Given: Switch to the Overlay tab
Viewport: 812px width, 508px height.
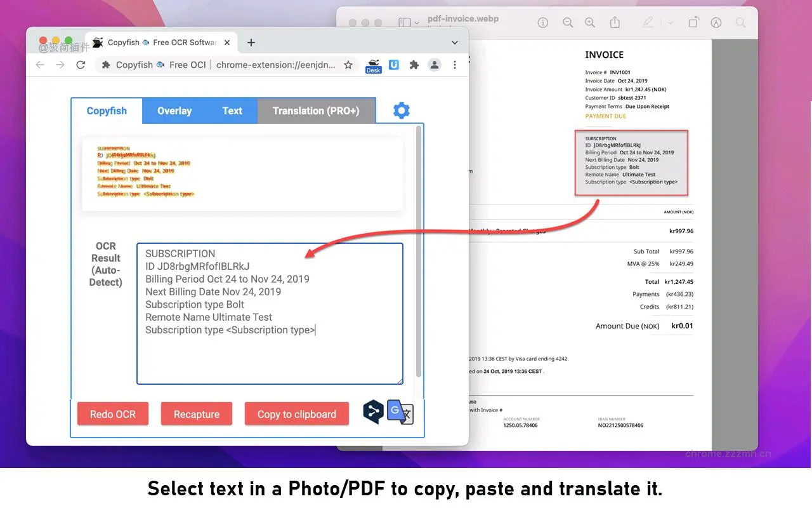Looking at the screenshot, I should point(174,110).
